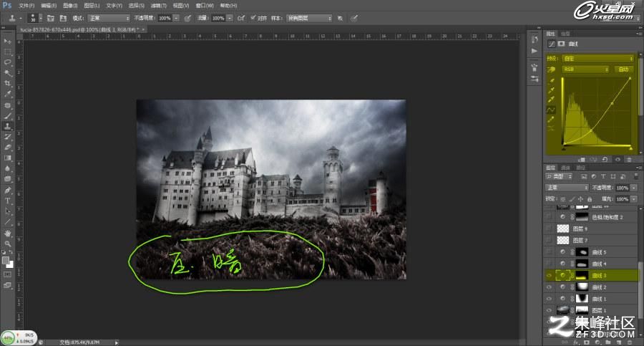Select the History Brush tool
This screenshot has width=644, height=346.
point(7,137)
